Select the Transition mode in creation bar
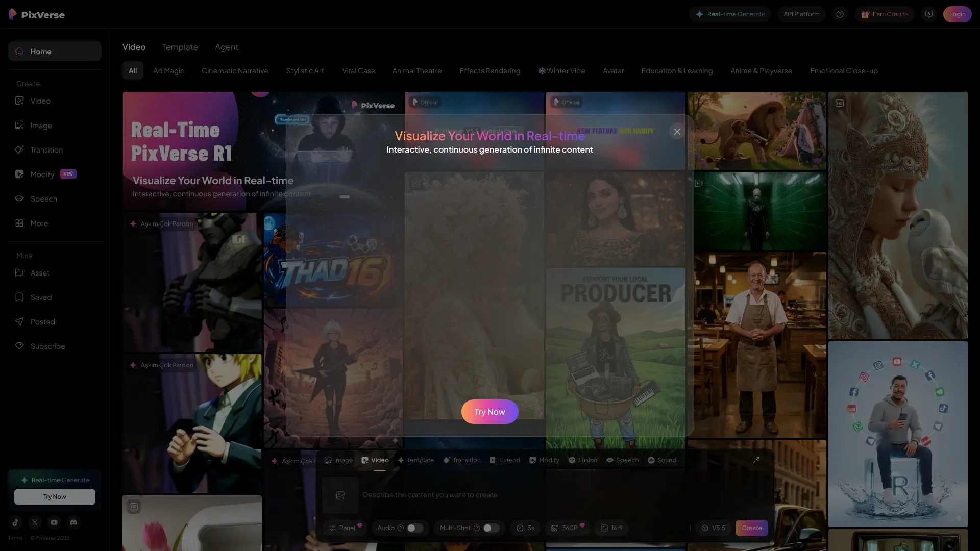The width and height of the screenshot is (980, 551). (x=462, y=460)
